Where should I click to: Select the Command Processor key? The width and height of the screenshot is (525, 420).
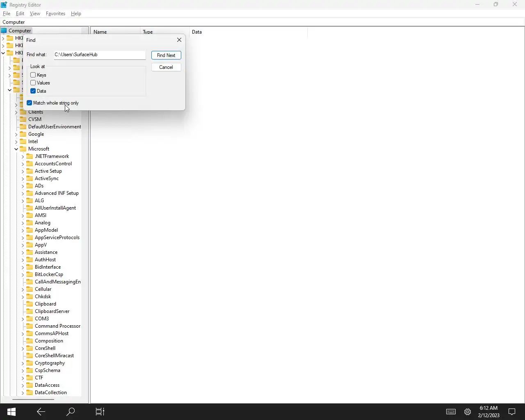[x=57, y=326]
